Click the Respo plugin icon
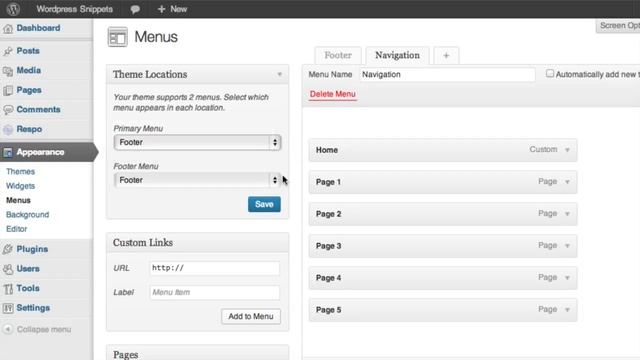 tap(8, 129)
